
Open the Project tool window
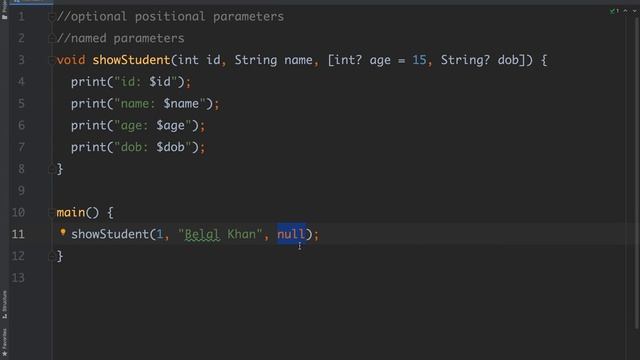pyautogui.click(x=4, y=10)
